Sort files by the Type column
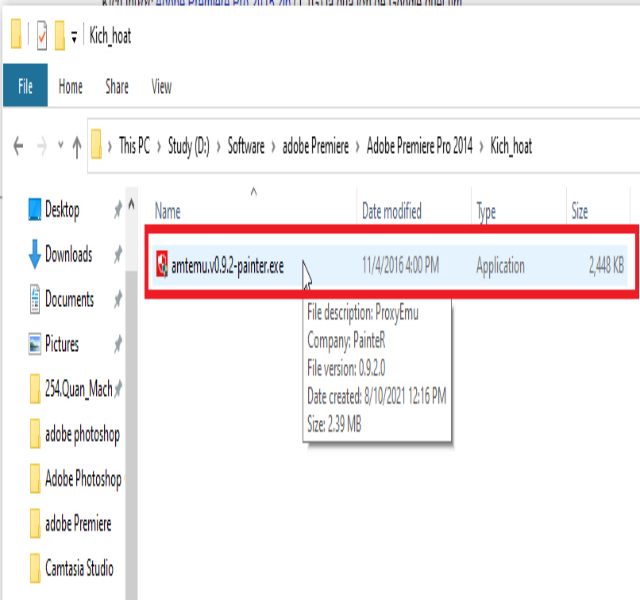This screenshot has height=600, width=640. (x=486, y=212)
